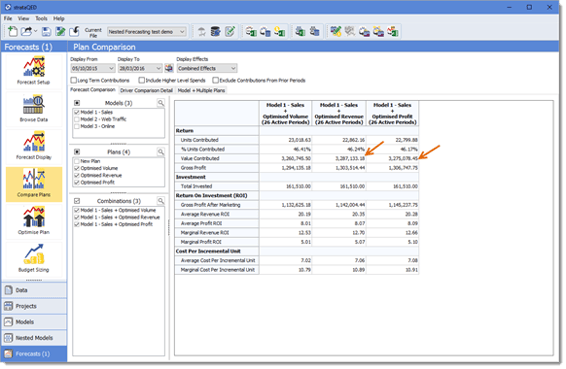Uncheck the Optimised Profit plan
The height and width of the screenshot is (369, 566).
pos(77,182)
